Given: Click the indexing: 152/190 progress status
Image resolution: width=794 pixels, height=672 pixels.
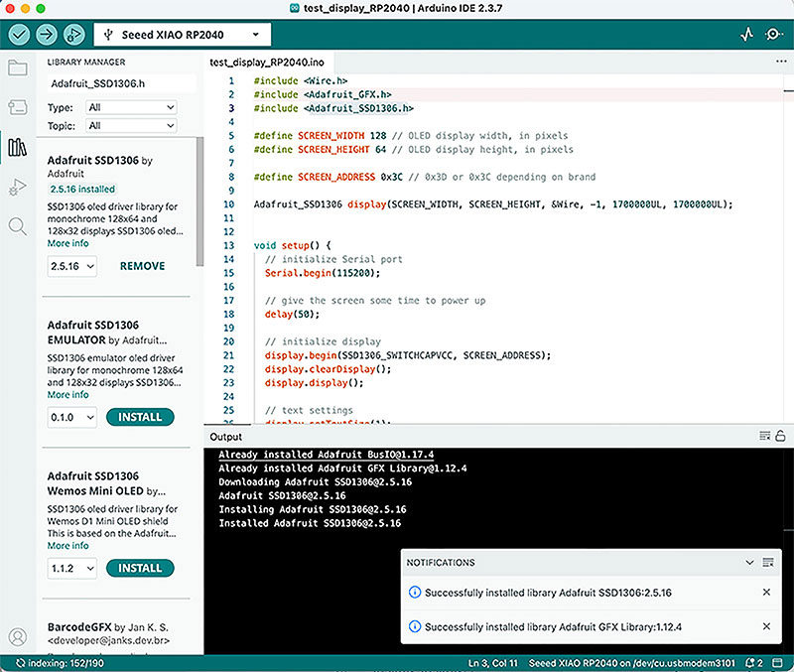Looking at the screenshot, I should coord(60,663).
